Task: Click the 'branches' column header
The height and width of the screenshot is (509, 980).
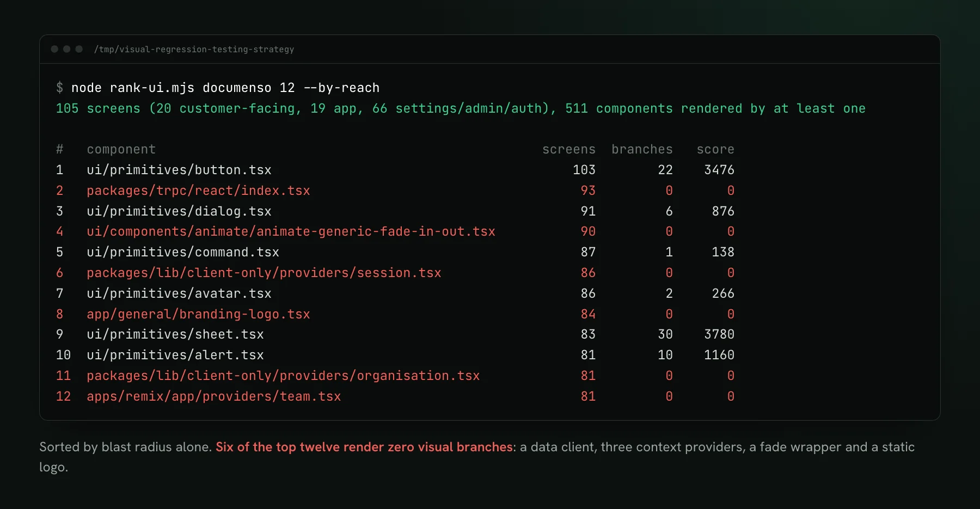Action: (x=642, y=150)
